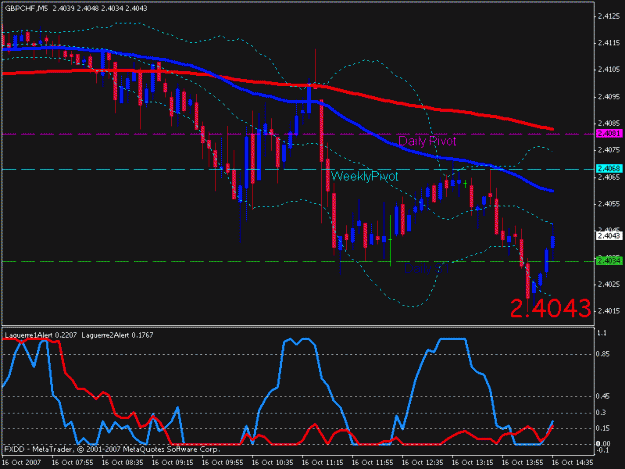Click the 2.4105 price scale value
Image resolution: width=625 pixels, height=469 pixels.
tap(609, 69)
